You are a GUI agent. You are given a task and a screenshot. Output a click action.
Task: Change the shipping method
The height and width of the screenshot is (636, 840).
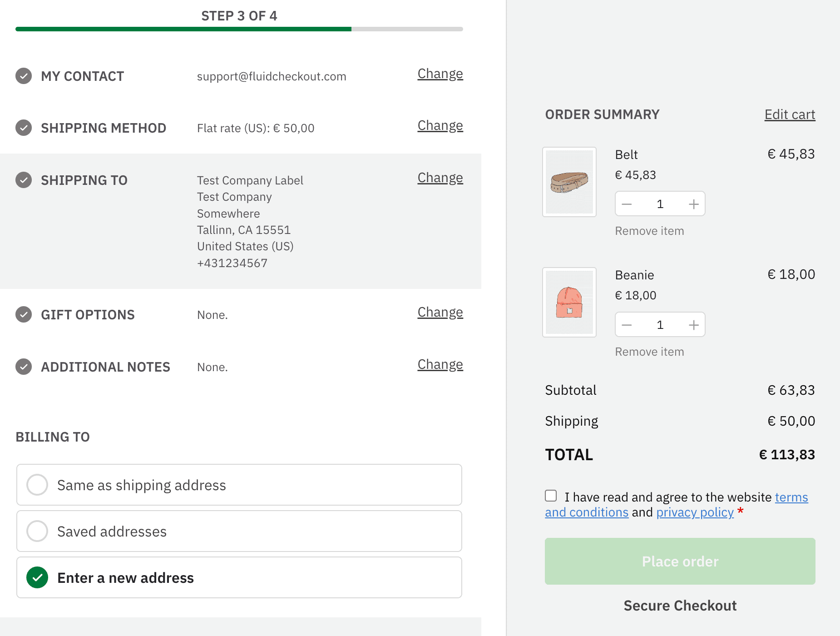coord(440,125)
